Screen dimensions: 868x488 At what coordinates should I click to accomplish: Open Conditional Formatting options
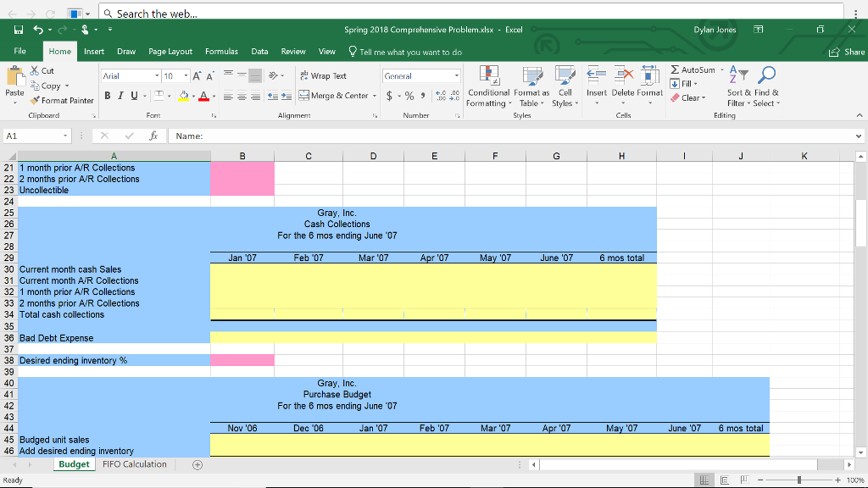pyautogui.click(x=488, y=85)
